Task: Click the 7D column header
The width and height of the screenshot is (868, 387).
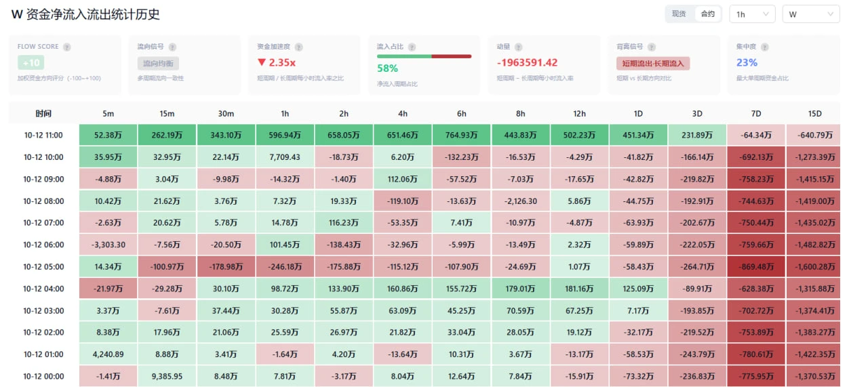Action: pyautogui.click(x=757, y=113)
